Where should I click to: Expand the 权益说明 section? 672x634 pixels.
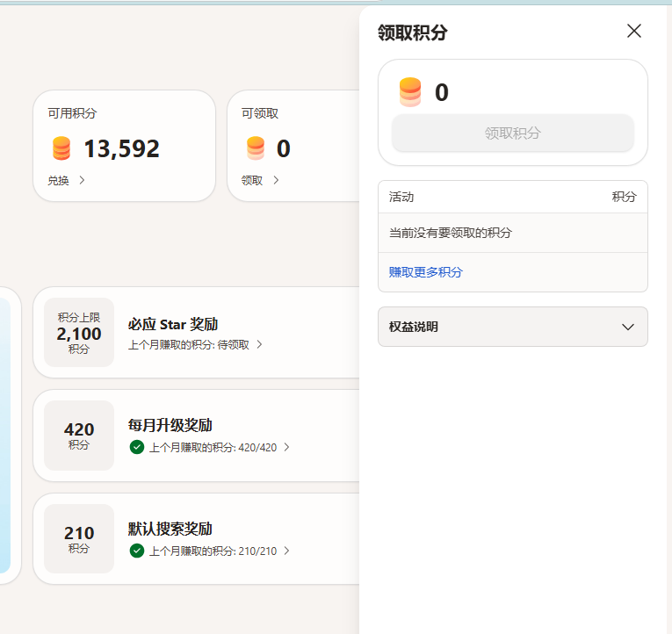513,327
